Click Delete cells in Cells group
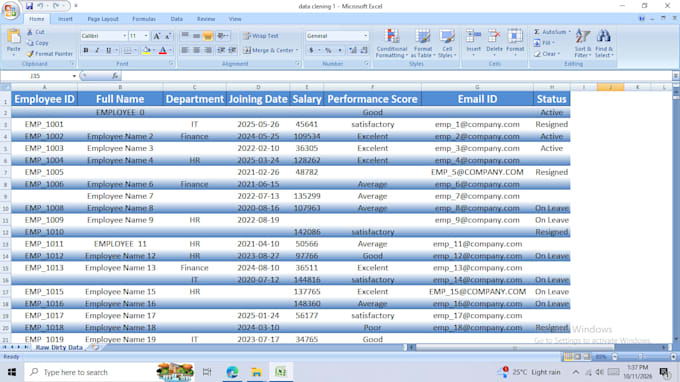The image size is (680, 382). (494, 42)
